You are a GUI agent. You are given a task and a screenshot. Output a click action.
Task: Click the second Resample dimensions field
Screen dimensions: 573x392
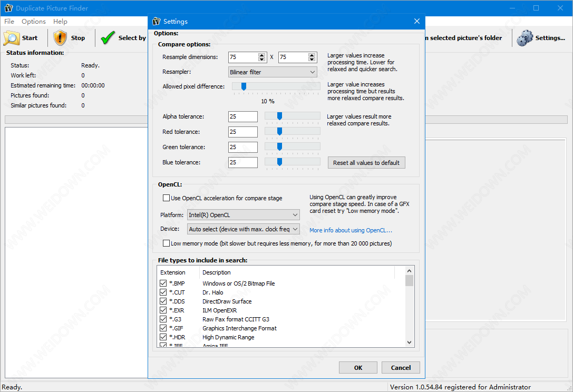[294, 57]
